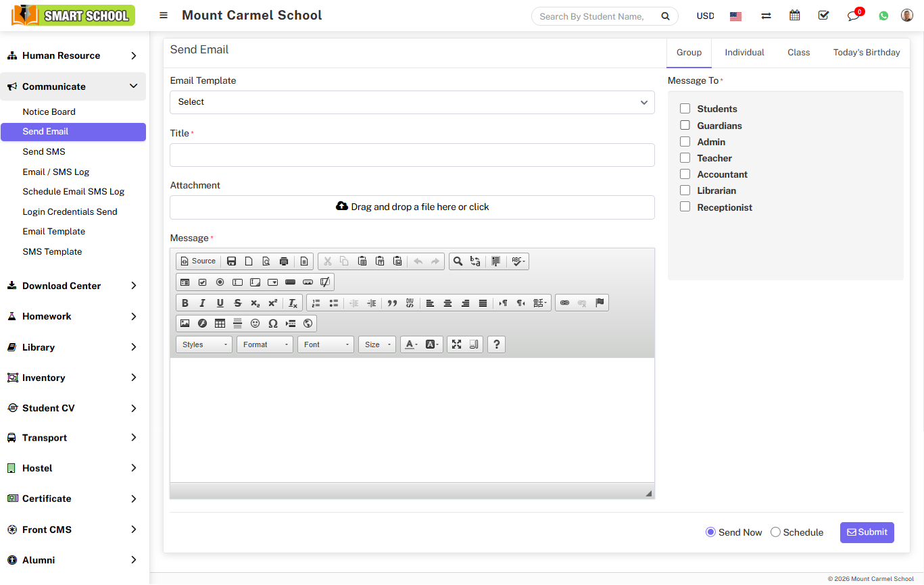Click the Submit button
Screen dimensions: 924x585
tap(867, 532)
